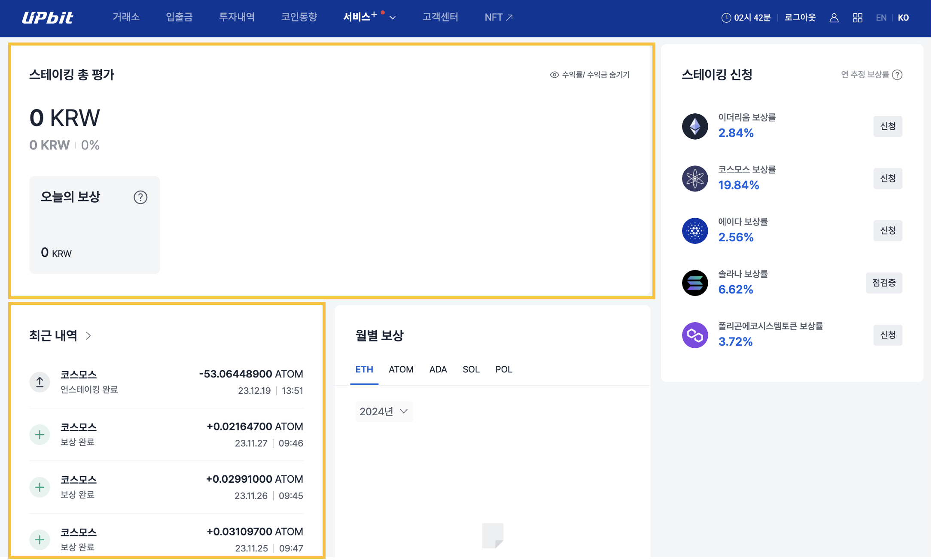The height and width of the screenshot is (560, 932).
Task: Click 신청 for 코스모스 staking
Action: (x=888, y=178)
